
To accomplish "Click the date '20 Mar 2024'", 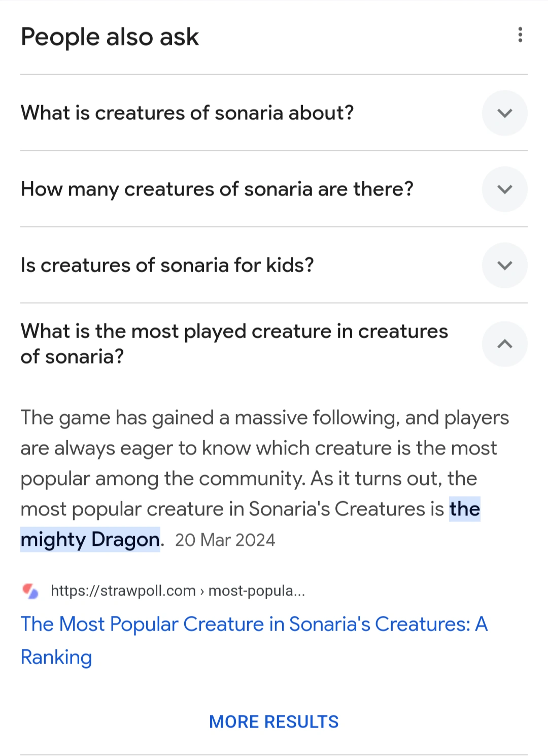I will (225, 540).
